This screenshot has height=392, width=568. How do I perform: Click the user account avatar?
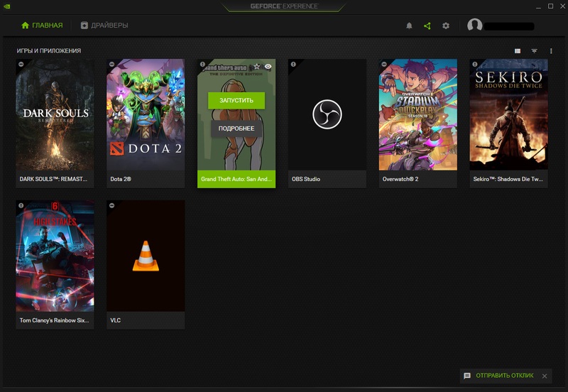(475, 26)
